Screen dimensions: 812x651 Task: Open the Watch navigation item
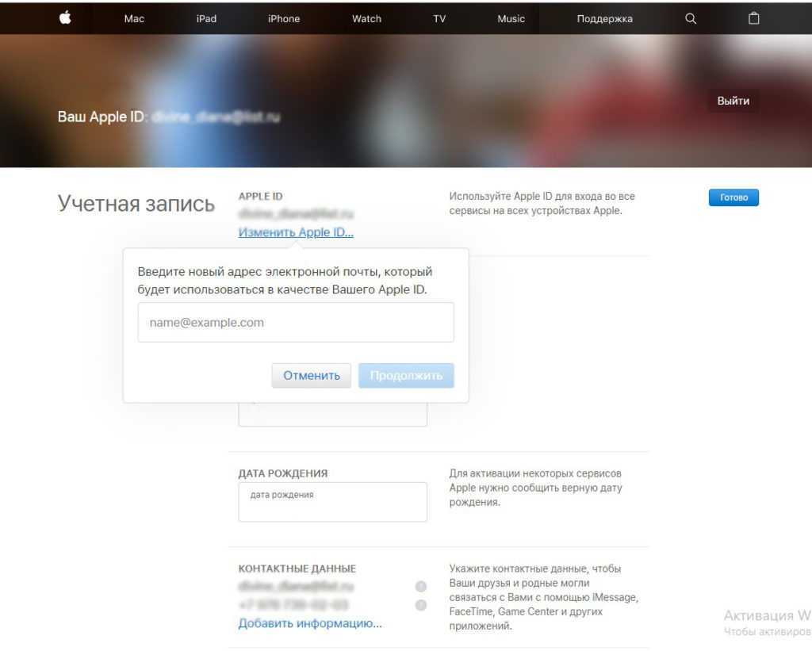[366, 18]
